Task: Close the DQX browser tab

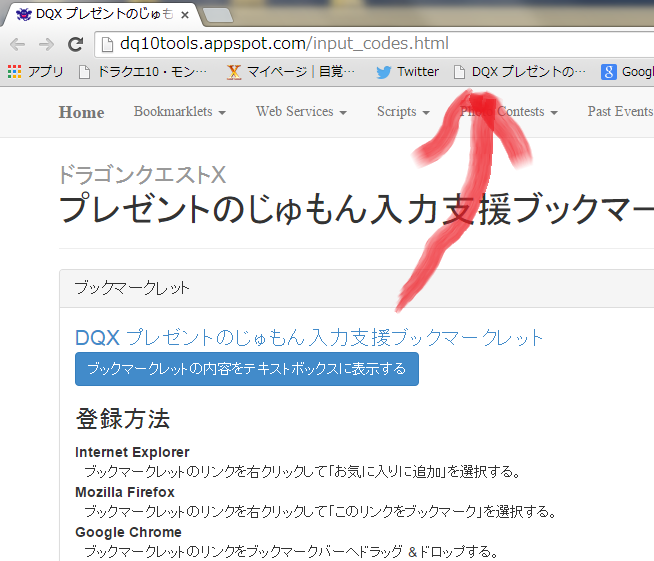Action: 185,15
